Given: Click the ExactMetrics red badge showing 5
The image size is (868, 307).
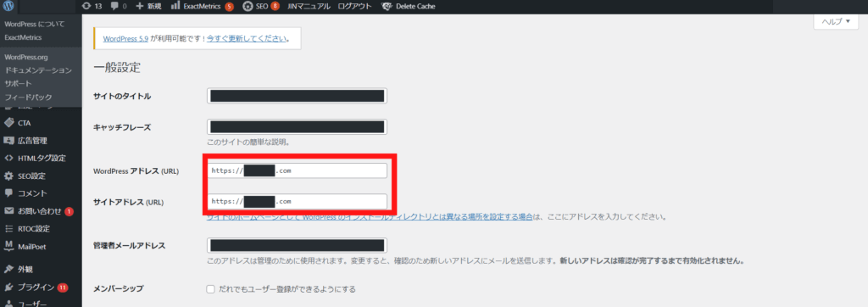Looking at the screenshot, I should 229,7.
